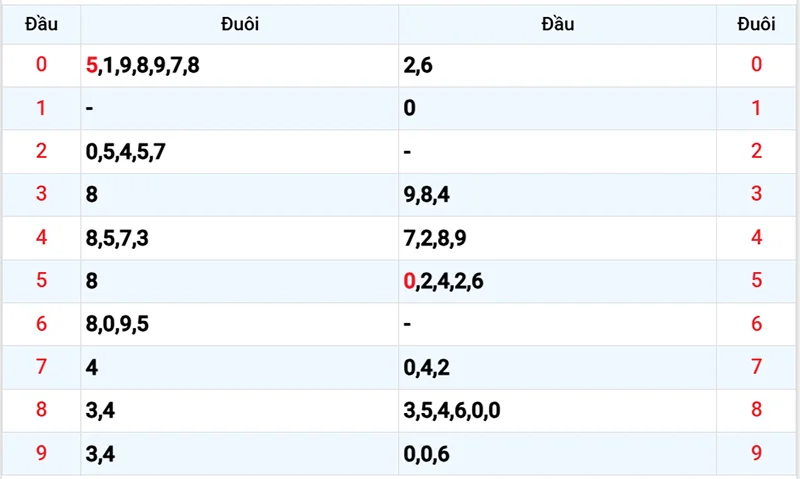Click the leftmost Đầu column header
This screenshot has width=800, height=479.
click(x=40, y=26)
